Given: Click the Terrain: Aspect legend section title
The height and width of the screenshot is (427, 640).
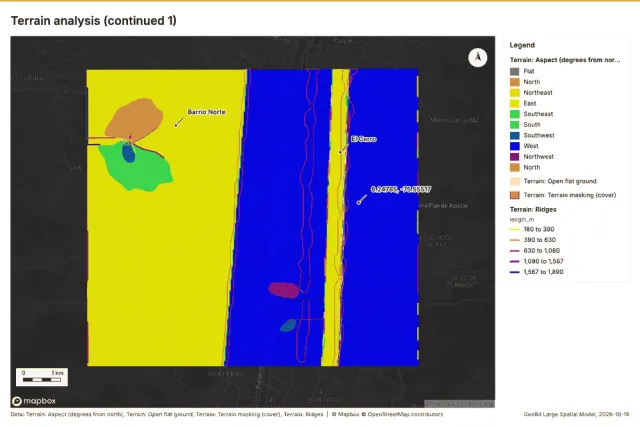Looking at the screenshot, I should [x=565, y=60].
